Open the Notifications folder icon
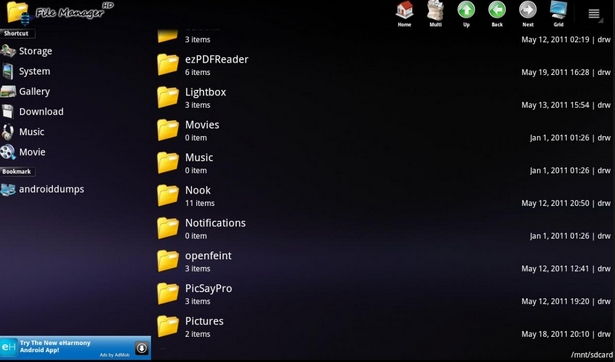 [168, 228]
